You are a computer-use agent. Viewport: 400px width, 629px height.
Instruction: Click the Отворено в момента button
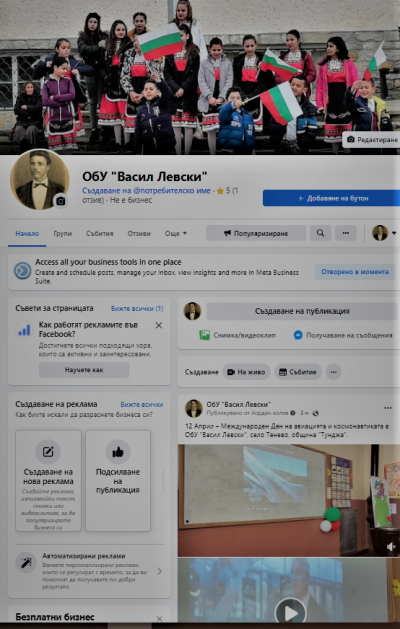pyautogui.click(x=355, y=272)
